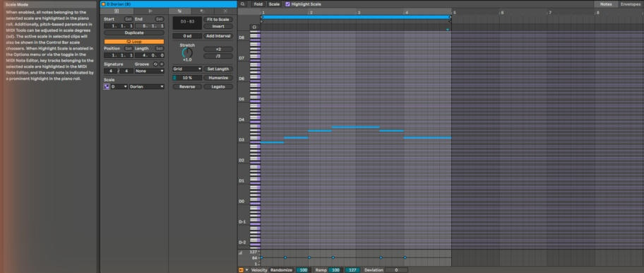644x273 pixels.
Task: Open the Groove None dropdown
Action: (150, 71)
